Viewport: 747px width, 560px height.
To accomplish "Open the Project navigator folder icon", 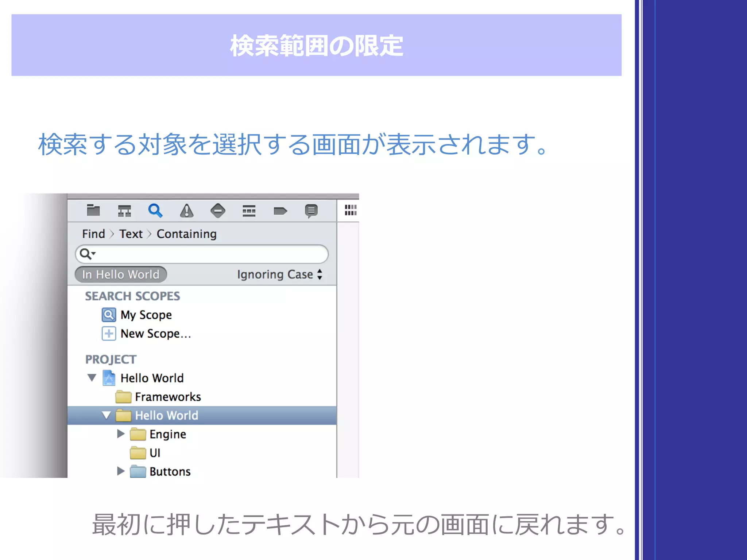I will click(x=93, y=210).
